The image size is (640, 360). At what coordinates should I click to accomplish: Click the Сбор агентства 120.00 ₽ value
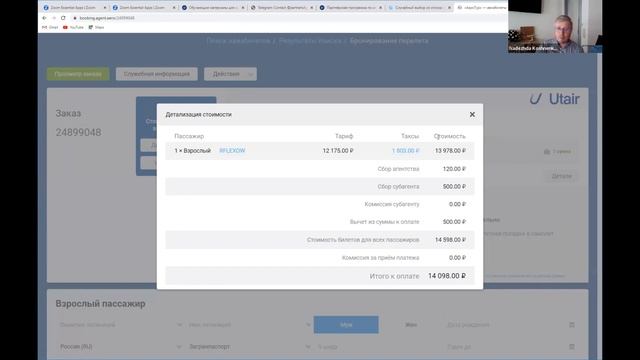coord(454,169)
